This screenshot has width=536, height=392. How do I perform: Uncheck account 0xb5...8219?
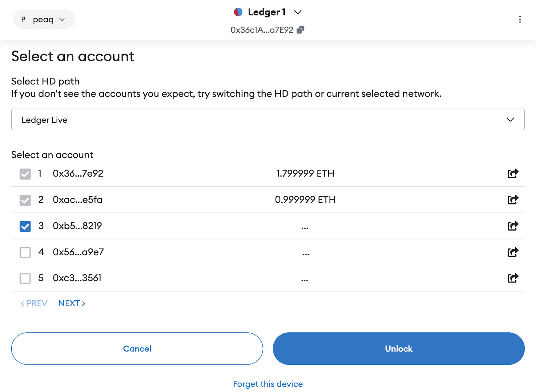pyautogui.click(x=25, y=226)
